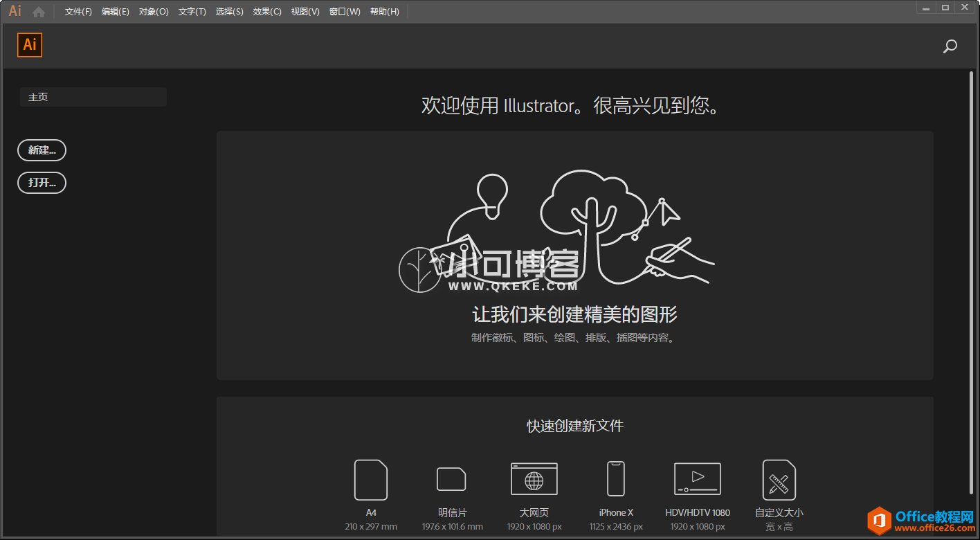Click the 打开... button
The image size is (980, 540).
tap(42, 183)
